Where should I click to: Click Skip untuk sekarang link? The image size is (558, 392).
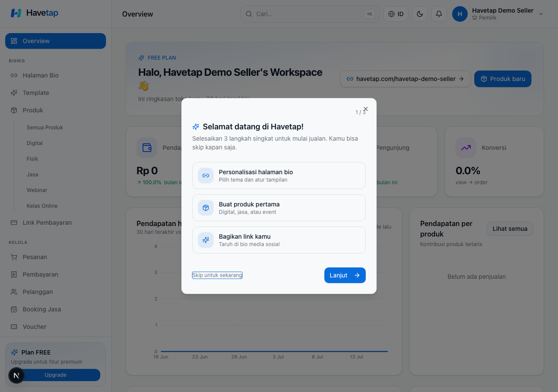coord(217,275)
